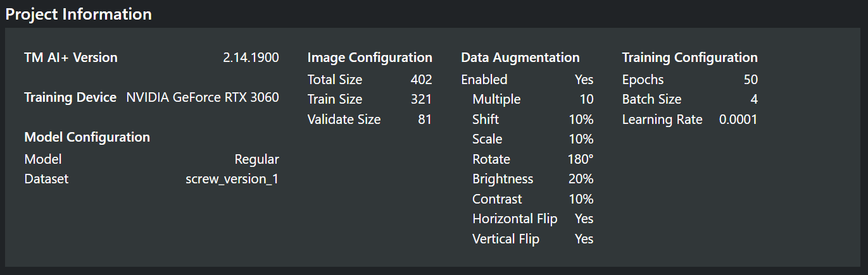
Task: Select the Brightness value 20%
Action: point(581,179)
